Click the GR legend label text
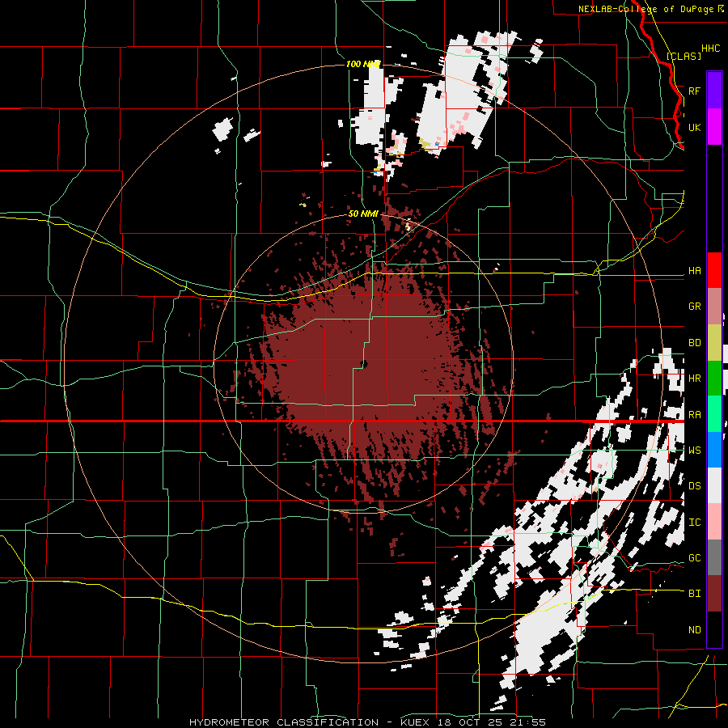 (x=694, y=307)
